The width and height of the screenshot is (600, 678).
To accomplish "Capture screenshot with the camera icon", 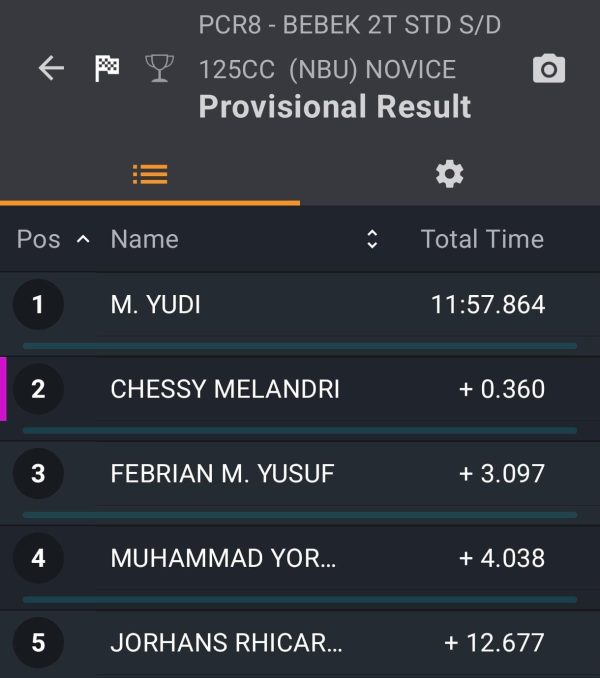I will [549, 68].
